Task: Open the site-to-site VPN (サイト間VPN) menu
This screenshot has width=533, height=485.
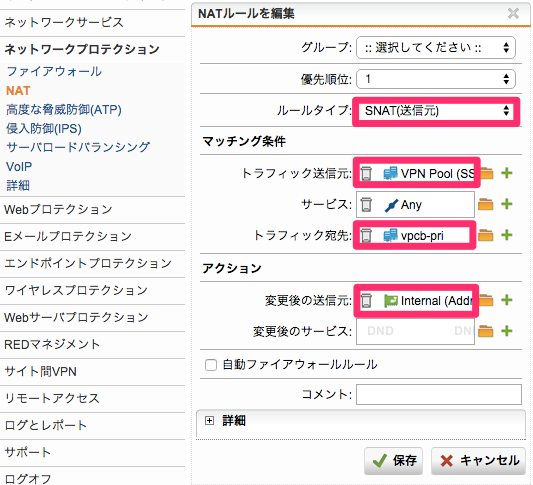Action: (40, 371)
